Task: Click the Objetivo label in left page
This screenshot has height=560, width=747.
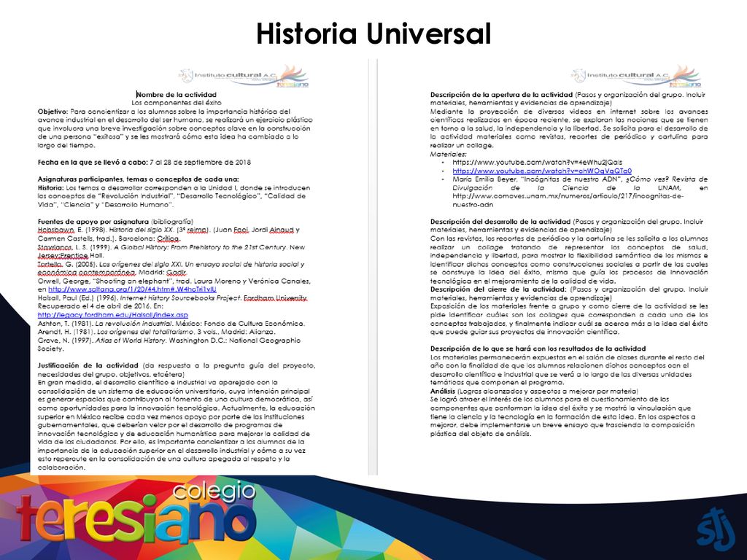Action: tap(53, 112)
